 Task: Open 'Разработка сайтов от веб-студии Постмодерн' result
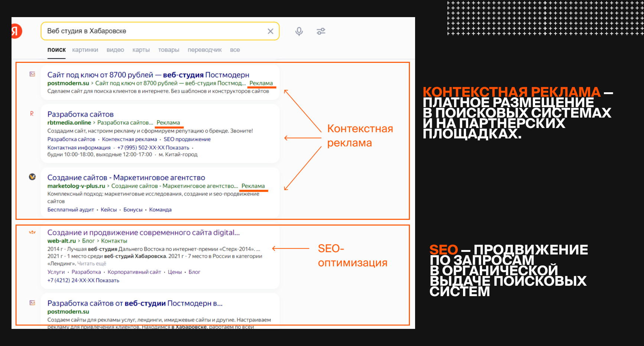(135, 303)
